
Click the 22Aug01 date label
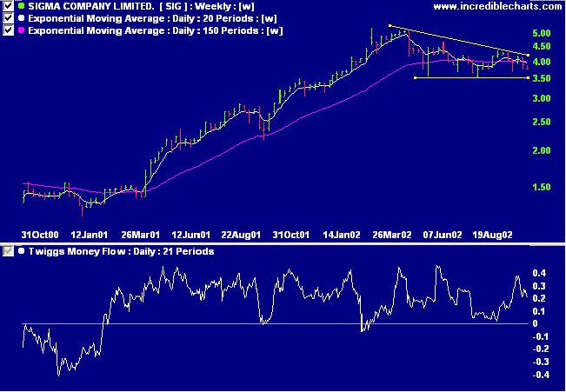[241, 235]
